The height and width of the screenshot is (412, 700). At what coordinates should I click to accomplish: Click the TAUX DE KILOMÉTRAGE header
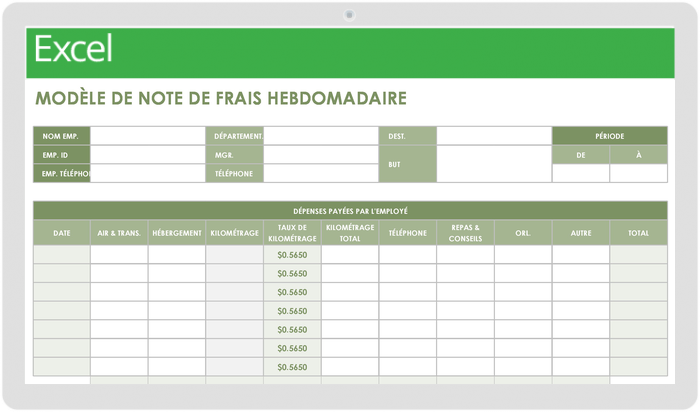click(292, 233)
